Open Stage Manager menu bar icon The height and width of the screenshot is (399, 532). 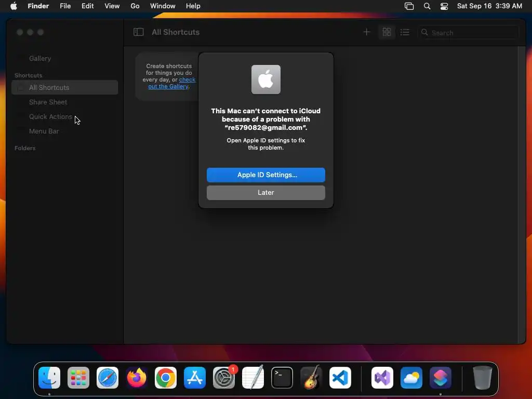[409, 6]
